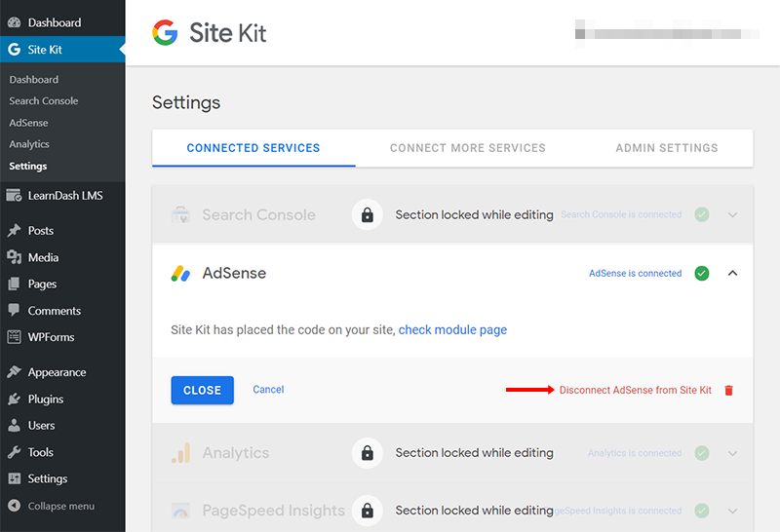
Task: Click the lock icon on PageSpeed Insights row
Action: click(368, 511)
